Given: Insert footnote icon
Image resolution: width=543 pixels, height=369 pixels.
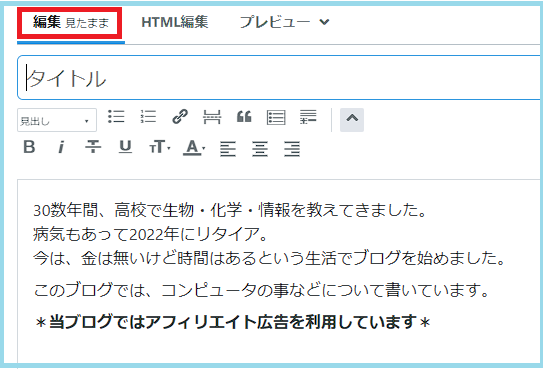Looking at the screenshot, I should click(x=308, y=117).
